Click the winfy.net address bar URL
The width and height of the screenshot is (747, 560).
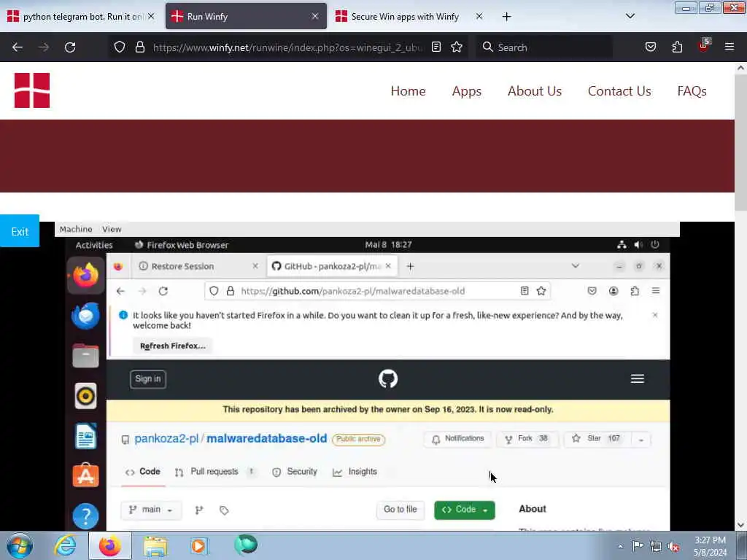(x=287, y=47)
